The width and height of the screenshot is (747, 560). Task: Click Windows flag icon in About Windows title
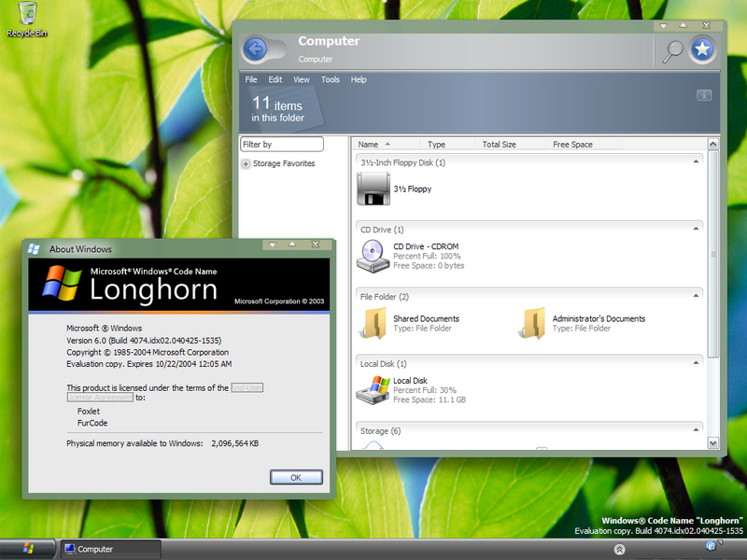tap(34, 248)
